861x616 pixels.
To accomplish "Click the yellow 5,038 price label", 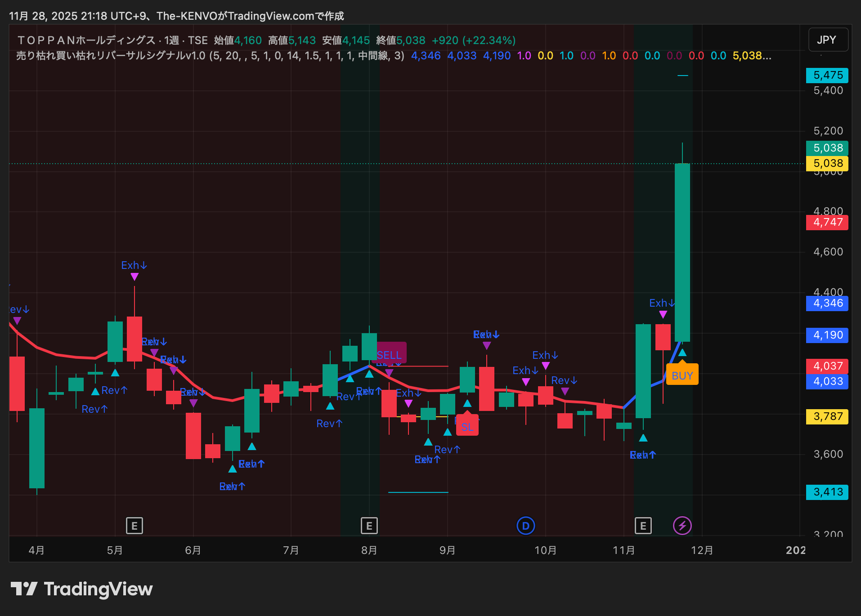I will pos(827,163).
